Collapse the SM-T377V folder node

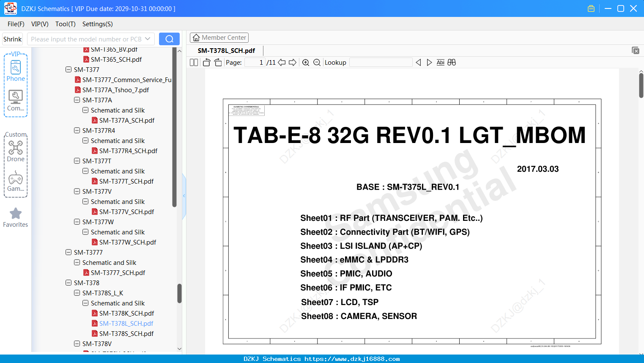77,191
